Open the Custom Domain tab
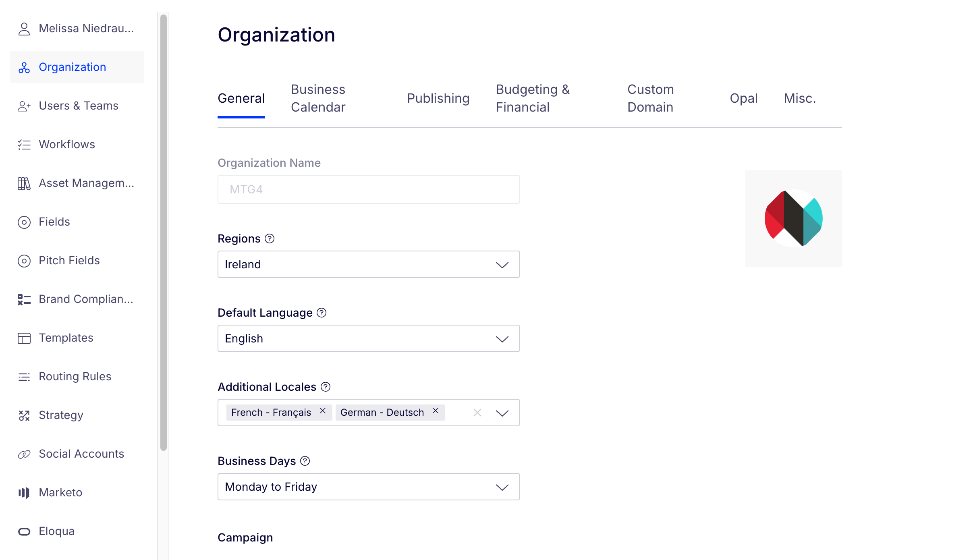The width and height of the screenshot is (975, 560). click(x=651, y=98)
